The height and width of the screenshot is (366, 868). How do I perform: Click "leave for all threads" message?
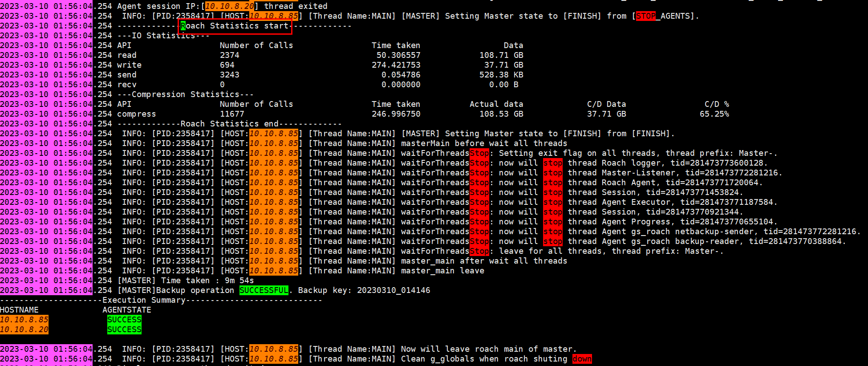tap(550, 251)
